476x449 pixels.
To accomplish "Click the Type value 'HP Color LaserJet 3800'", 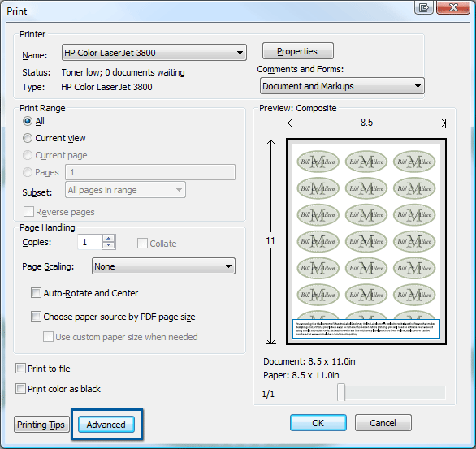I will tap(106, 87).
